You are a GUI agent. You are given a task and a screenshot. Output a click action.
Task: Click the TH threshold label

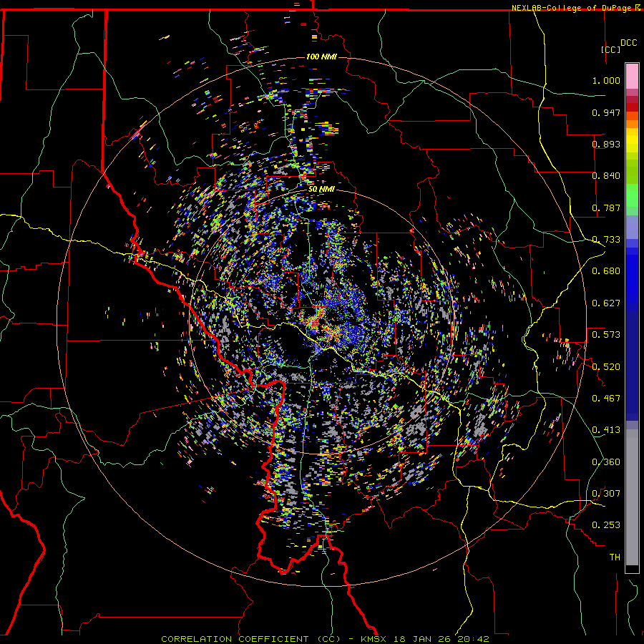point(615,557)
